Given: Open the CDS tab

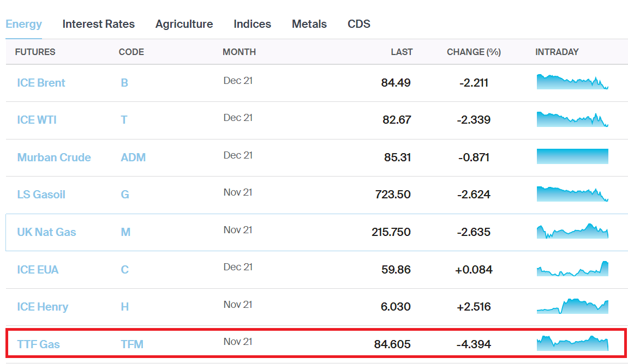Looking at the screenshot, I should 358,24.
